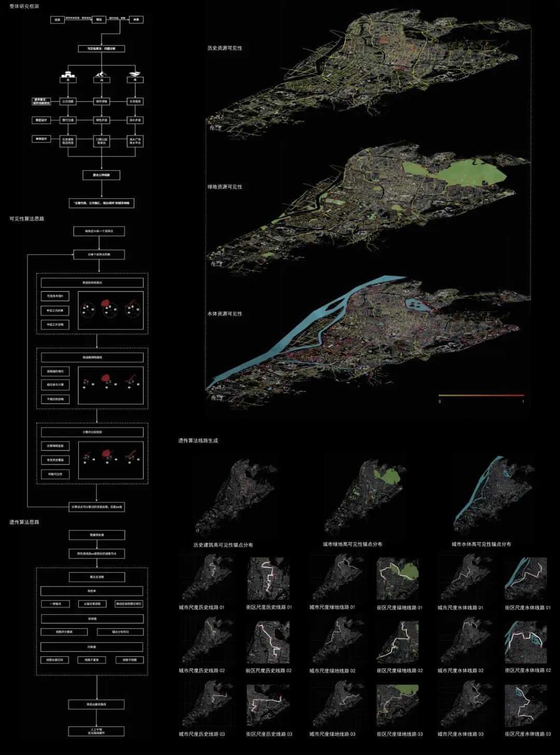Click the 水体资源可见性 map label
The image size is (560, 755).
[225, 314]
